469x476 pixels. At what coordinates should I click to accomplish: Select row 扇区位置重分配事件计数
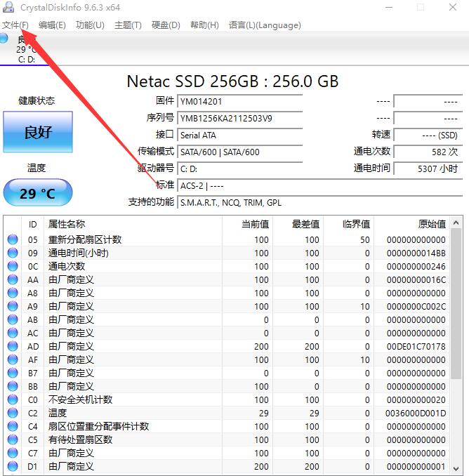227,427
